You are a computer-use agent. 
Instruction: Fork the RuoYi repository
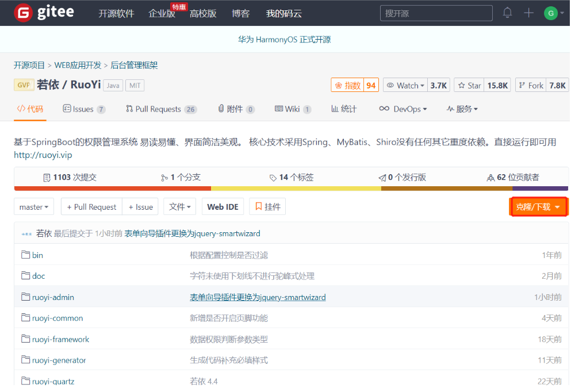[531, 86]
